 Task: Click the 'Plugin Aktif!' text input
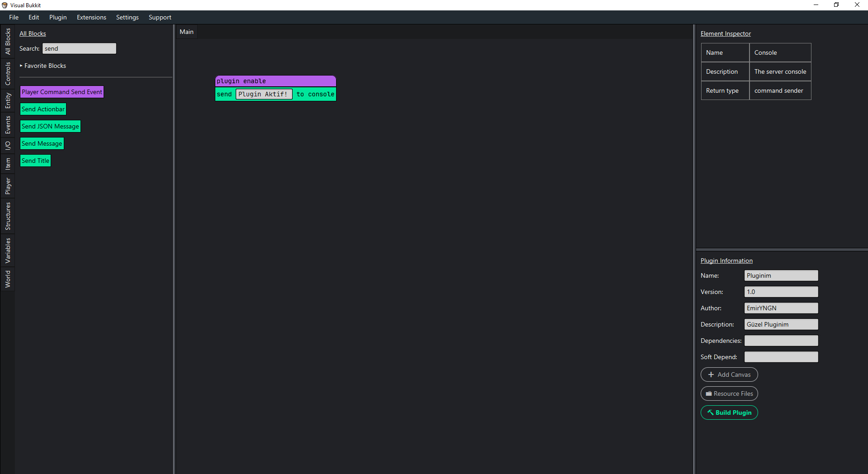tap(264, 94)
